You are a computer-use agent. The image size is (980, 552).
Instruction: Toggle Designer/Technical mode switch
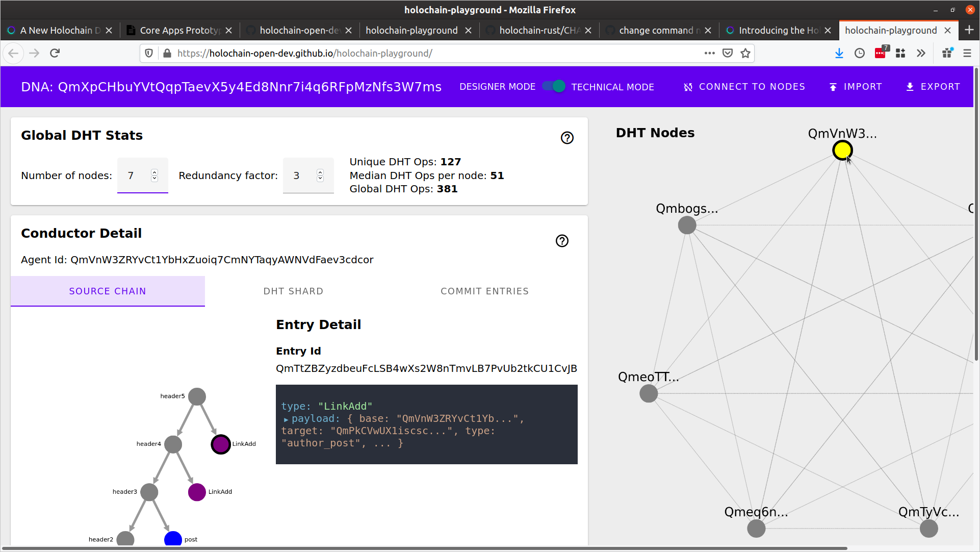[x=553, y=87]
